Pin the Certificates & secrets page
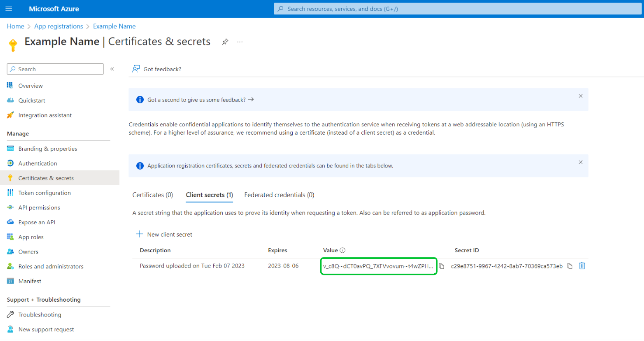This screenshot has width=644, height=341. 225,42
